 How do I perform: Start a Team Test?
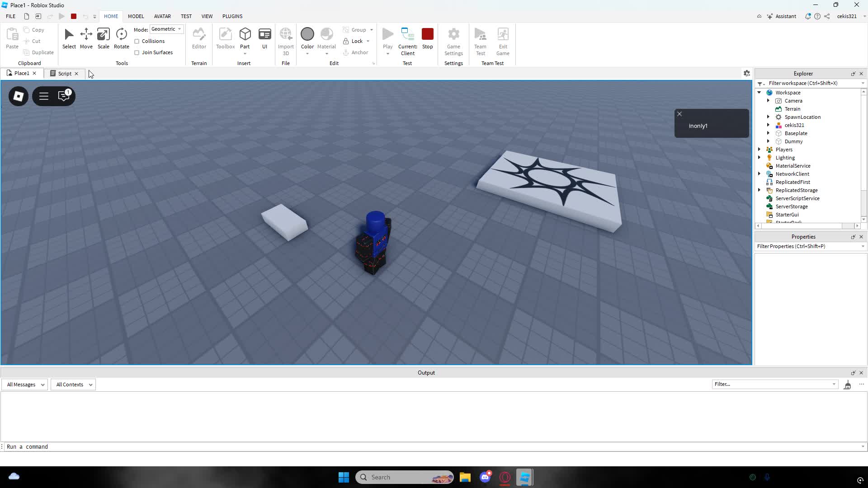[480, 41]
